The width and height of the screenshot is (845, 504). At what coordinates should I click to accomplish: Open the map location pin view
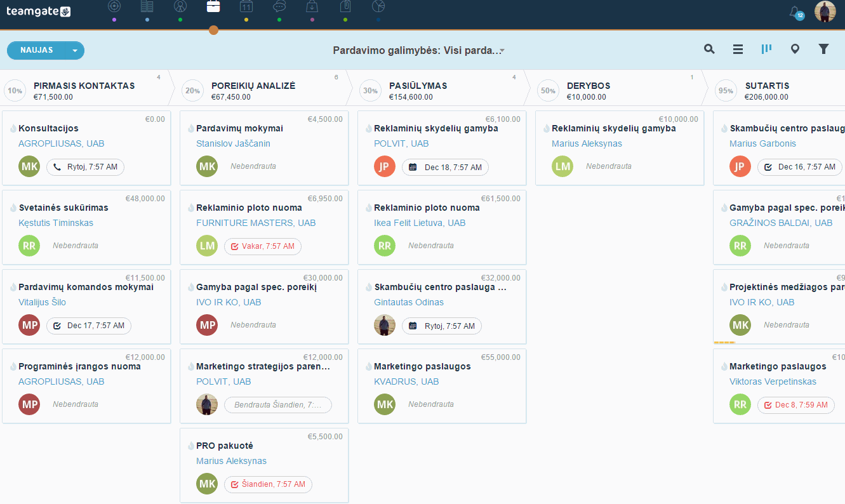tap(795, 49)
